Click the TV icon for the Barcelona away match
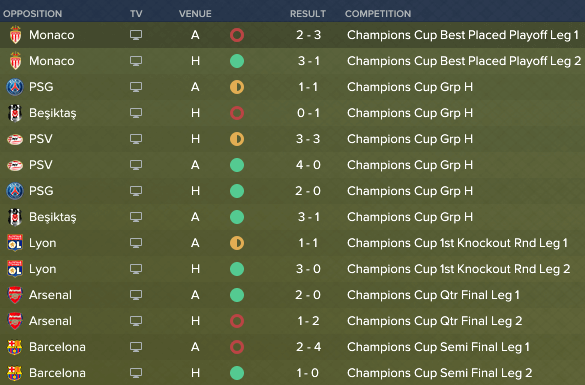 click(x=136, y=347)
